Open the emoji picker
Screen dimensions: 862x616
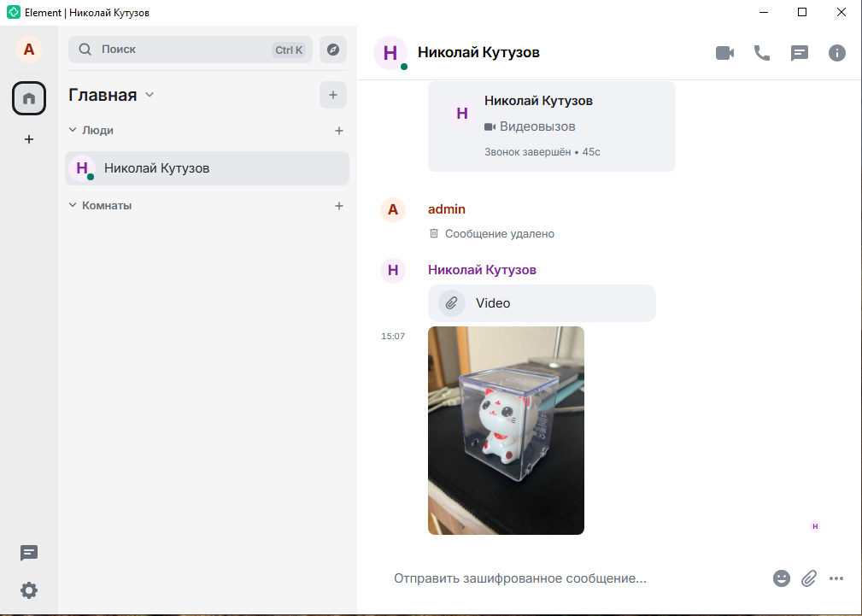[x=782, y=578]
